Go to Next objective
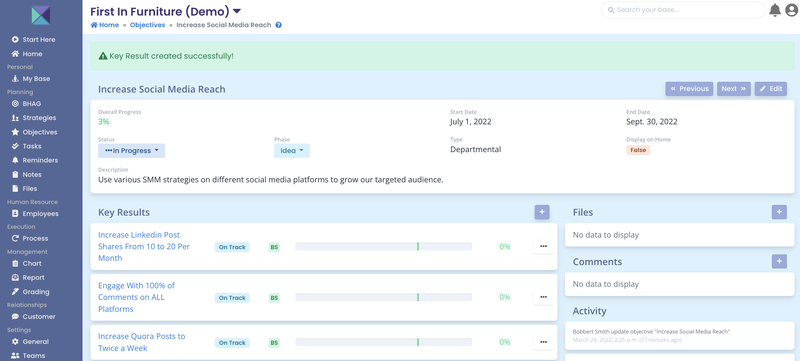 point(734,89)
